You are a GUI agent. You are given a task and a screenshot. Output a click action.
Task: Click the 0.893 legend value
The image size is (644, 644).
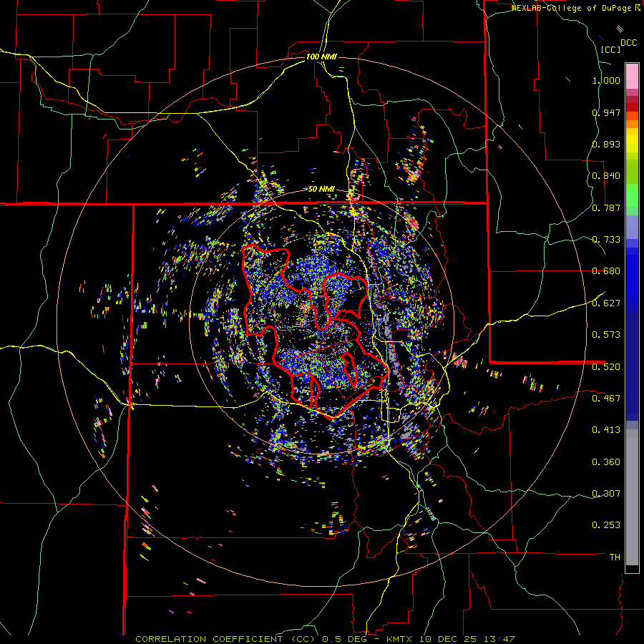pyautogui.click(x=606, y=144)
